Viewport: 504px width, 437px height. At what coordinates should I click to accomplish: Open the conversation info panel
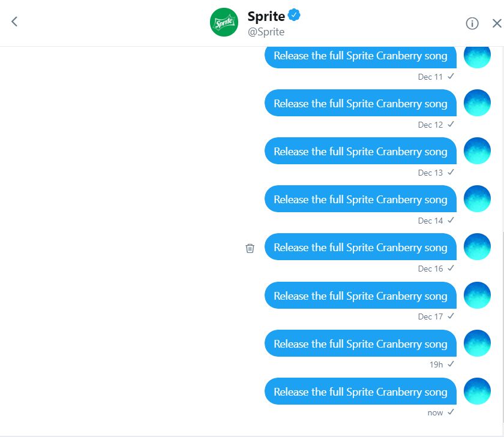click(x=472, y=23)
